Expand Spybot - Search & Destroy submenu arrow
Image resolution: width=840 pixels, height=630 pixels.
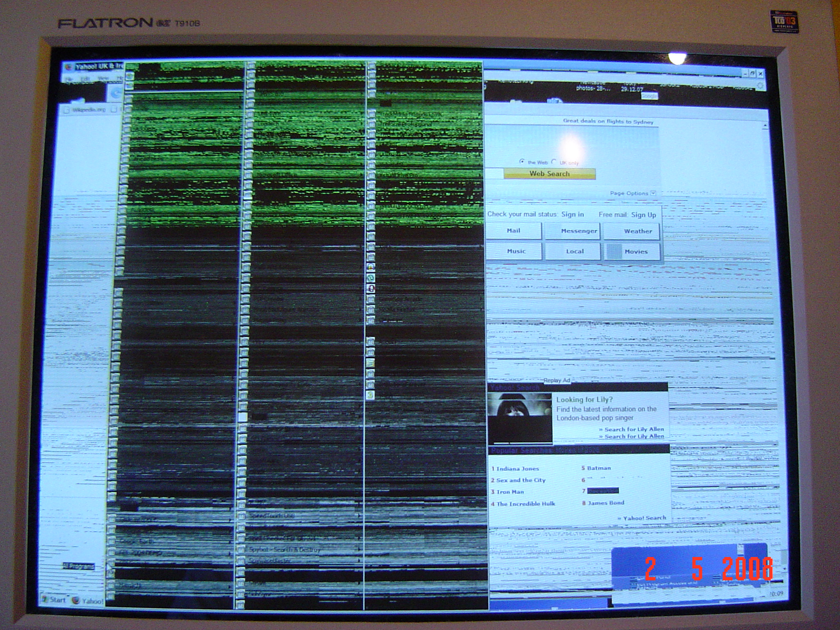(360, 549)
